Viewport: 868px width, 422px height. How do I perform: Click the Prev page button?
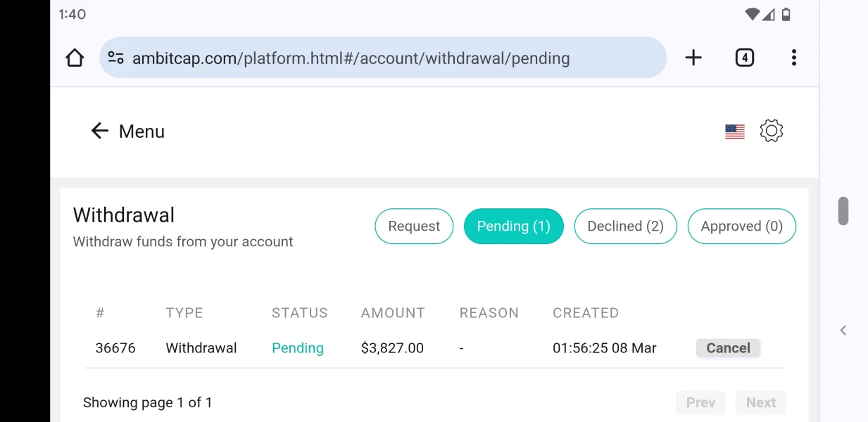pyautogui.click(x=700, y=403)
